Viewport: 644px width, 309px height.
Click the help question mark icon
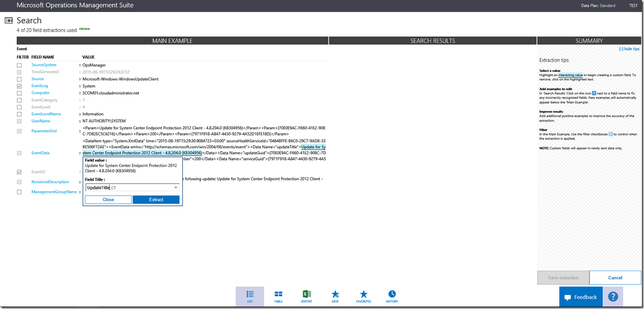(612, 297)
